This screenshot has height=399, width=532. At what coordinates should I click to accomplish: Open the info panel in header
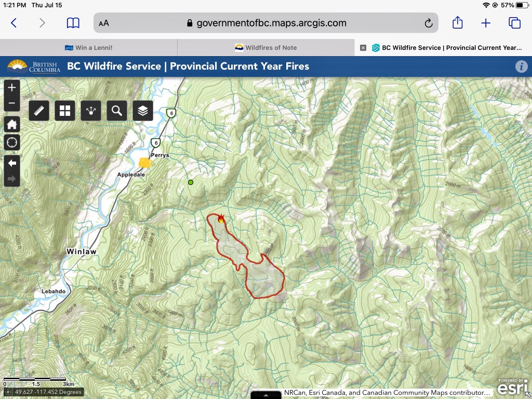521,66
